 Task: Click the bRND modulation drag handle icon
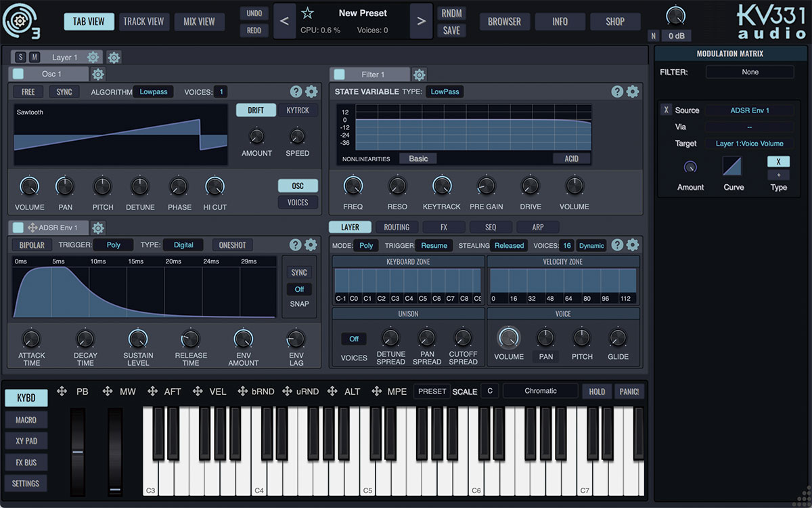click(x=242, y=391)
